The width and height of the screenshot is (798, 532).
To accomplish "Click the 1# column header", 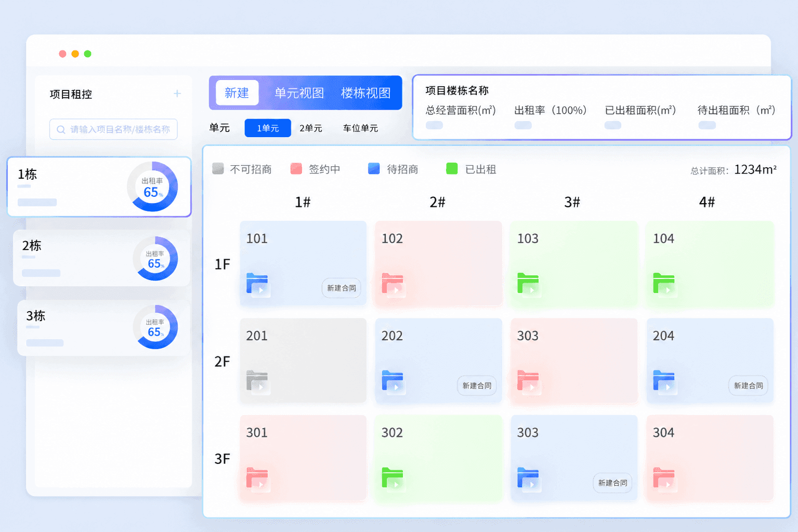I will 303,202.
